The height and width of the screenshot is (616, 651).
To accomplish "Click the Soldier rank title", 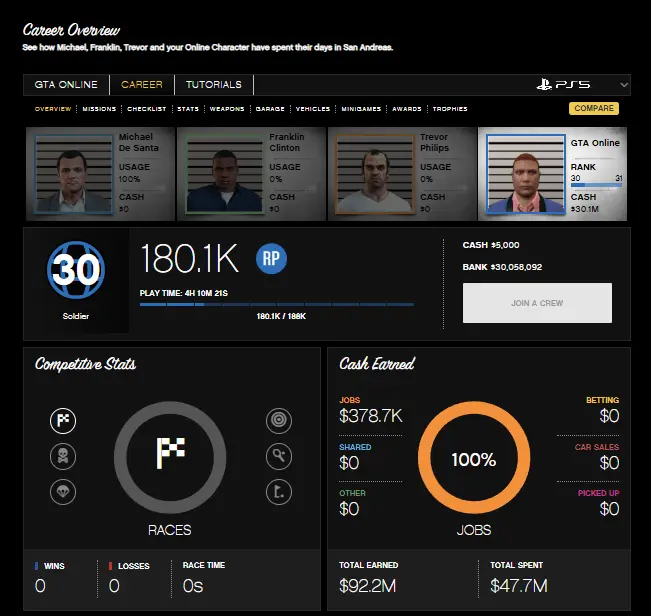I will click(x=76, y=316).
